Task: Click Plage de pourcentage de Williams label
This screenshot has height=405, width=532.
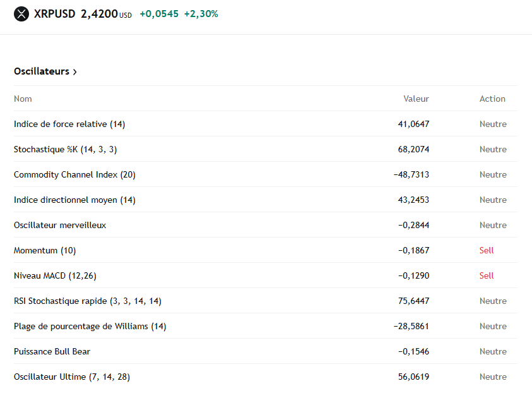Action: point(90,326)
